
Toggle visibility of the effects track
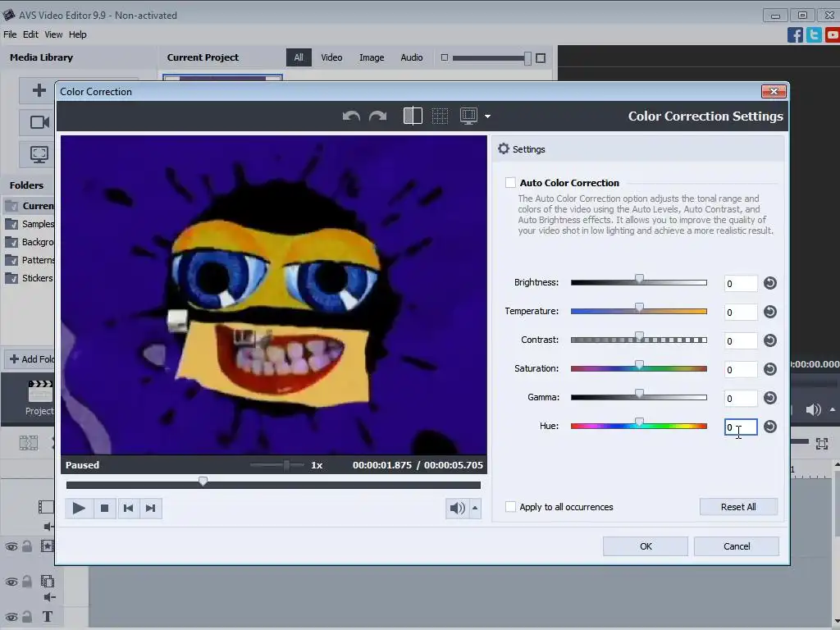coord(11,546)
